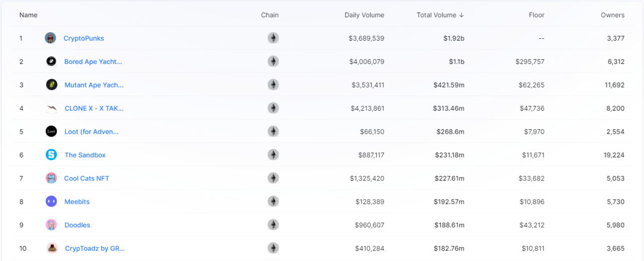
Task: Select daily volume value $4,213,861
Action: tap(367, 108)
